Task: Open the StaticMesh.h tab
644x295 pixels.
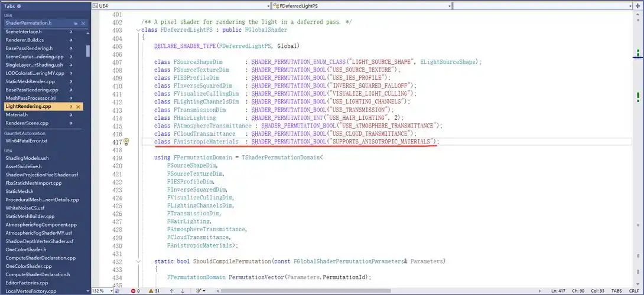Action: pos(19,191)
